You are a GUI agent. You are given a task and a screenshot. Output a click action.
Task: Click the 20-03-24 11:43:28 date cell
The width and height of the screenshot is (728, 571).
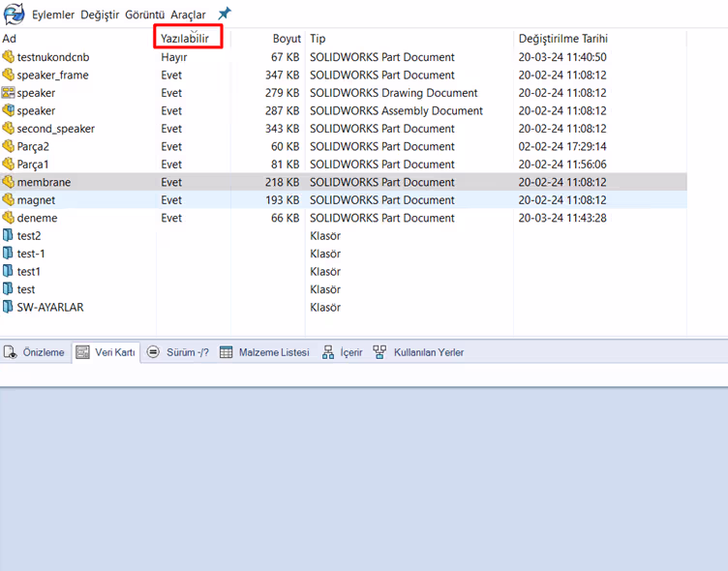[x=562, y=218]
